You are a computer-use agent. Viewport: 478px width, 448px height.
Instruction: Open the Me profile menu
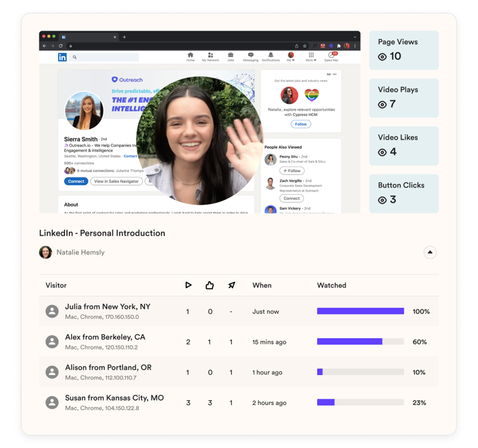[290, 57]
